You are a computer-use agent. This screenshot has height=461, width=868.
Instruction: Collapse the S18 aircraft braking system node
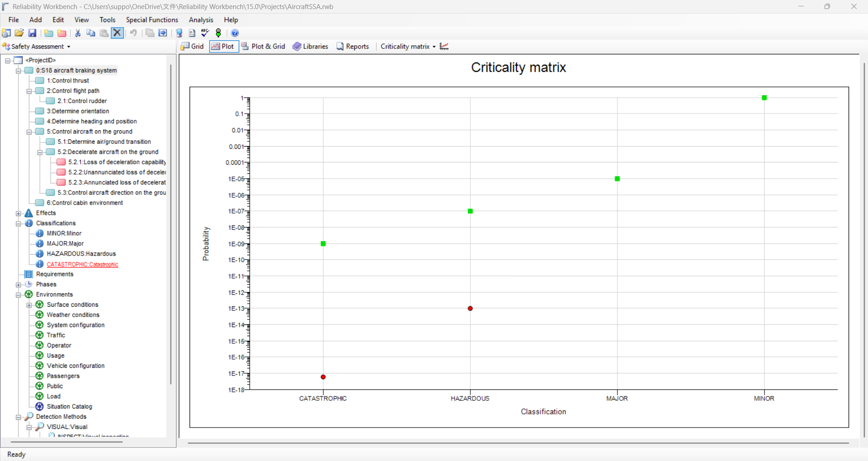(x=19, y=71)
